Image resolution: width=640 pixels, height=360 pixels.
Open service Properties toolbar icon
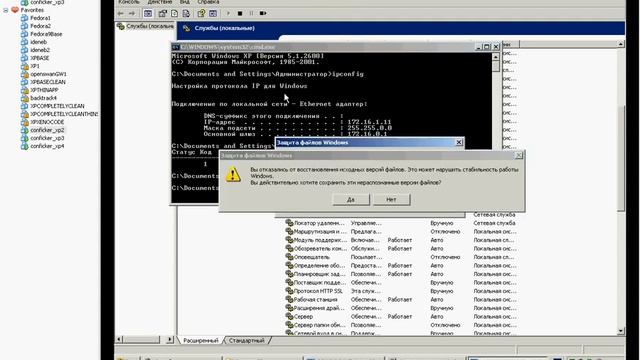(x=162, y=13)
